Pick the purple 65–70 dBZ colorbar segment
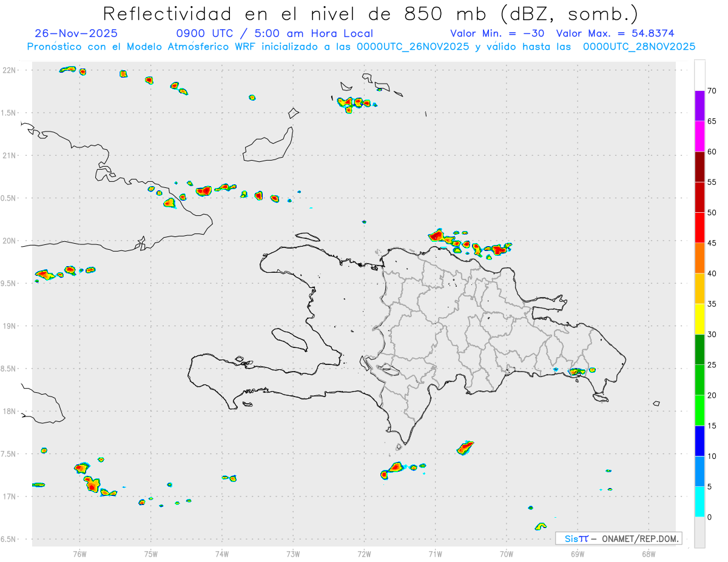 (x=699, y=105)
